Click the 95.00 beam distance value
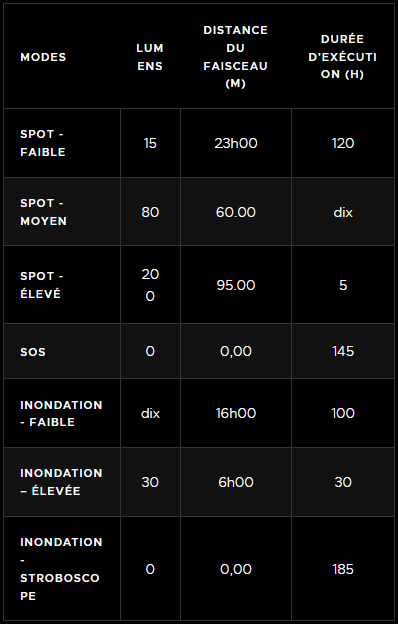398x624 pixels. (x=236, y=285)
